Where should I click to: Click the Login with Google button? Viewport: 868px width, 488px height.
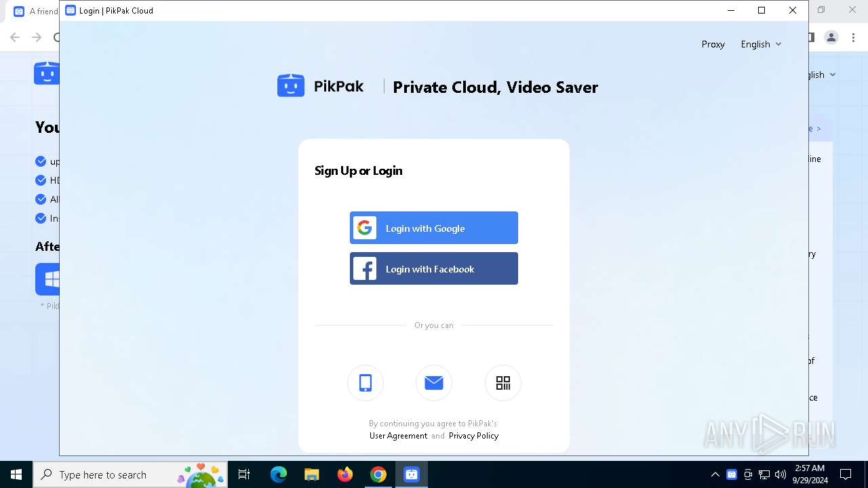coord(434,228)
